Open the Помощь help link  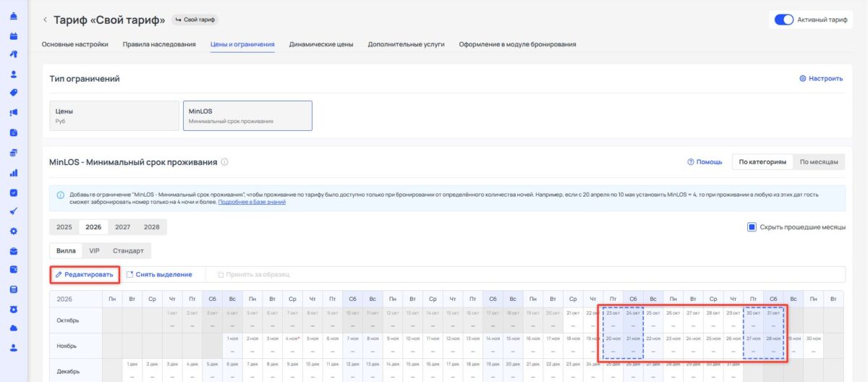[x=705, y=162]
